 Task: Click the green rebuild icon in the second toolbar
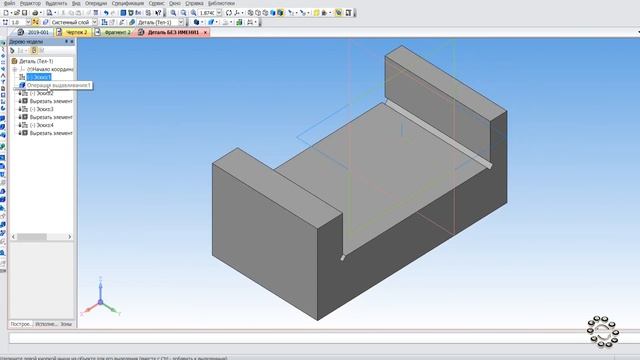tap(239, 22)
